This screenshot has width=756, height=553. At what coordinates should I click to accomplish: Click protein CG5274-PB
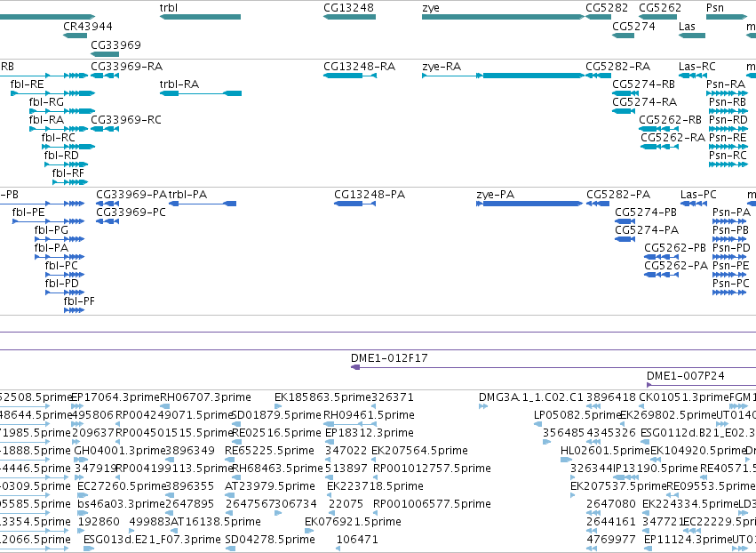point(625,221)
